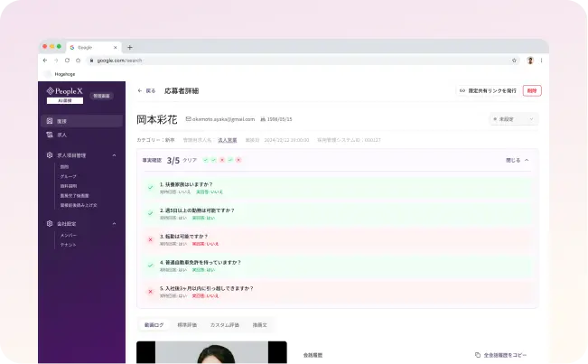Collapse the 求人項目管理 sidebar section
This screenshot has width=588, height=364.
click(x=114, y=155)
